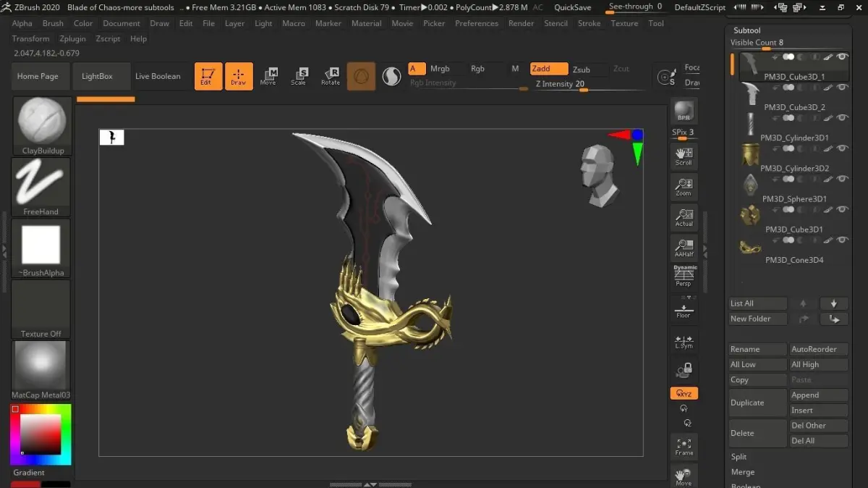Select the Move transform tool in top shelf

(268, 76)
